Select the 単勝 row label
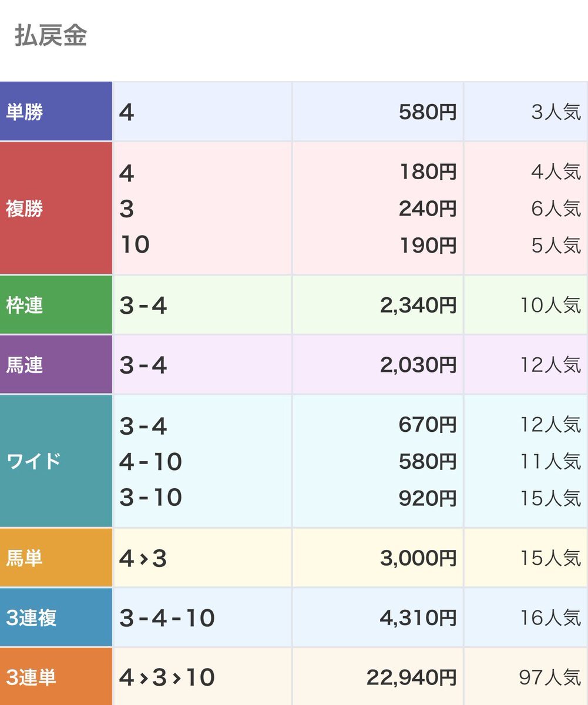The width and height of the screenshot is (588, 705). (56, 112)
